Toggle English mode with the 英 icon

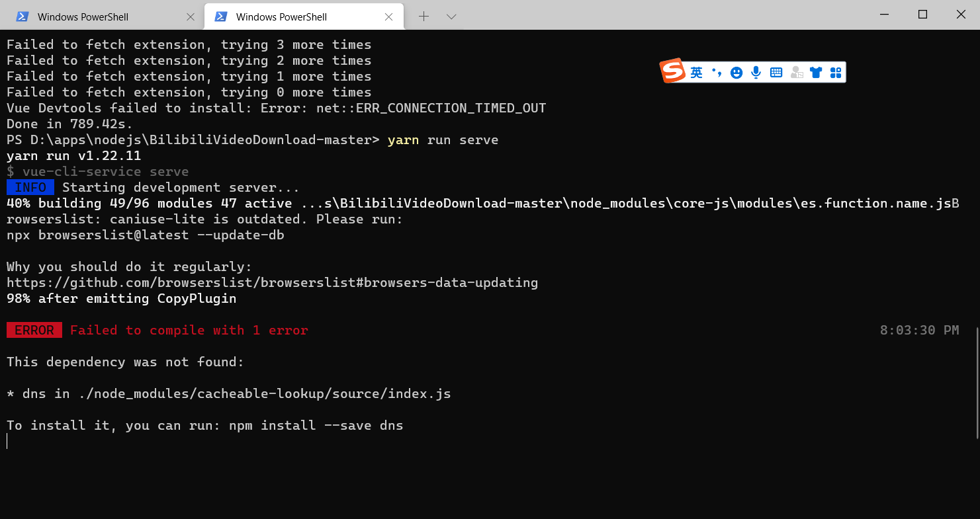696,73
